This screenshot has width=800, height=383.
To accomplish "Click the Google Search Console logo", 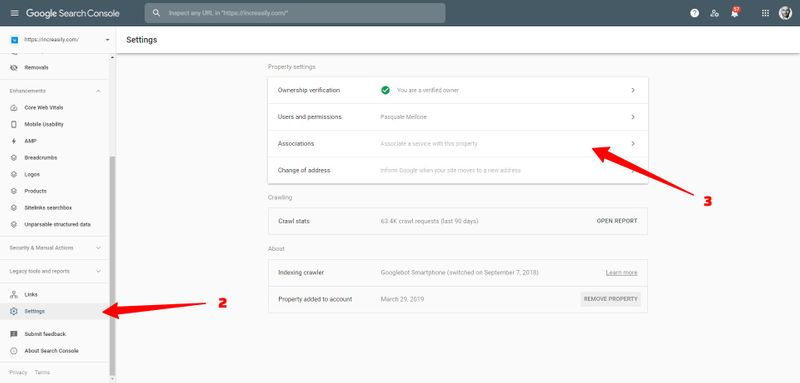I will pos(72,13).
